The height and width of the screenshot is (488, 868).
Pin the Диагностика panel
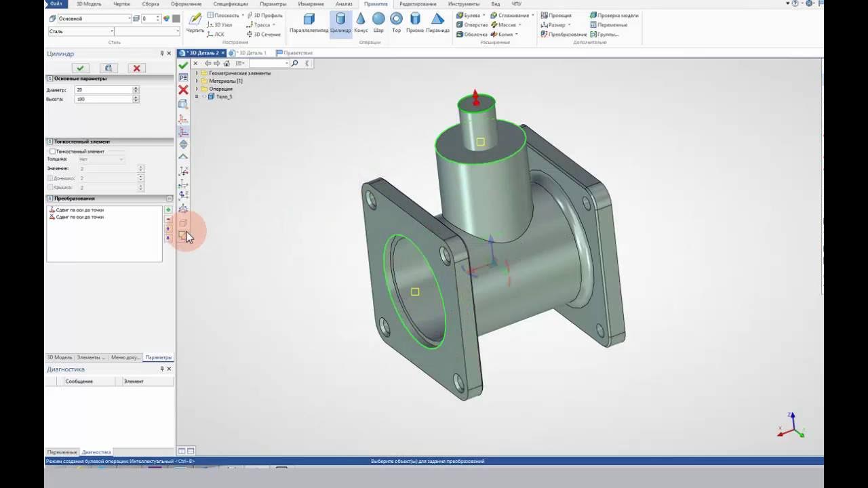tap(162, 369)
